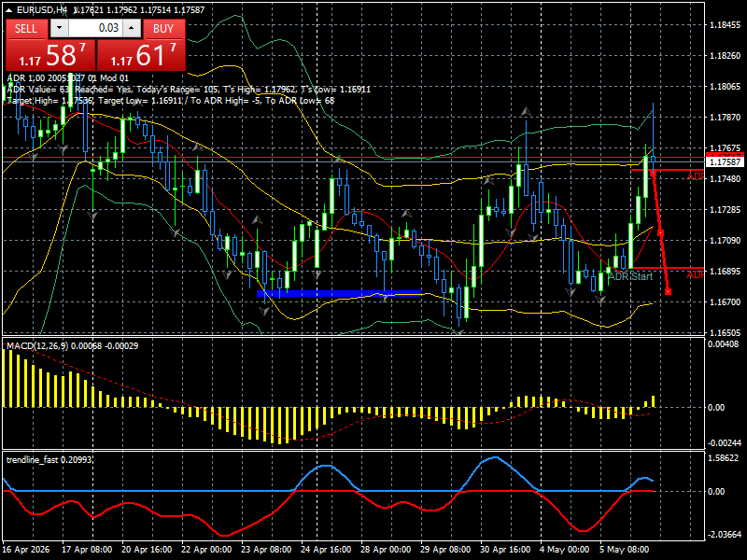The image size is (747, 560).
Task: Click the trendline_fast 0.20993 indicator label
Action: (49, 459)
